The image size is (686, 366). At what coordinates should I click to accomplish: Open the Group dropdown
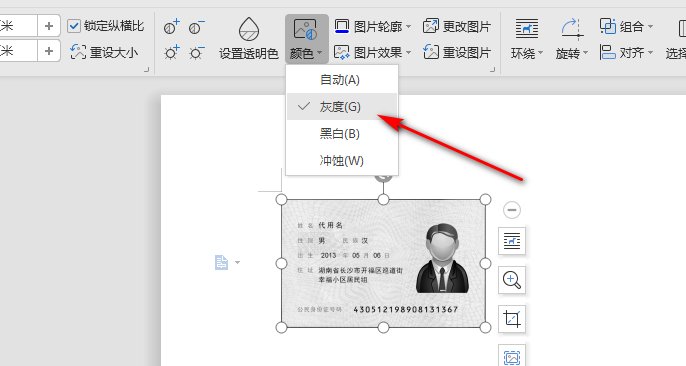click(x=626, y=27)
